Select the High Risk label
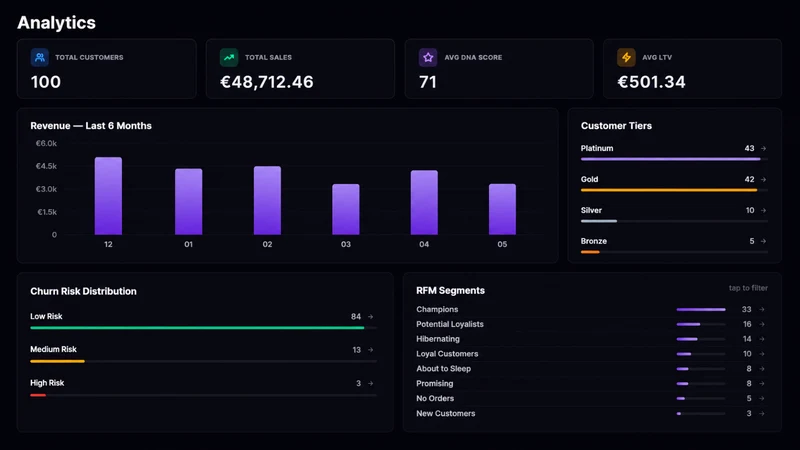 click(47, 383)
